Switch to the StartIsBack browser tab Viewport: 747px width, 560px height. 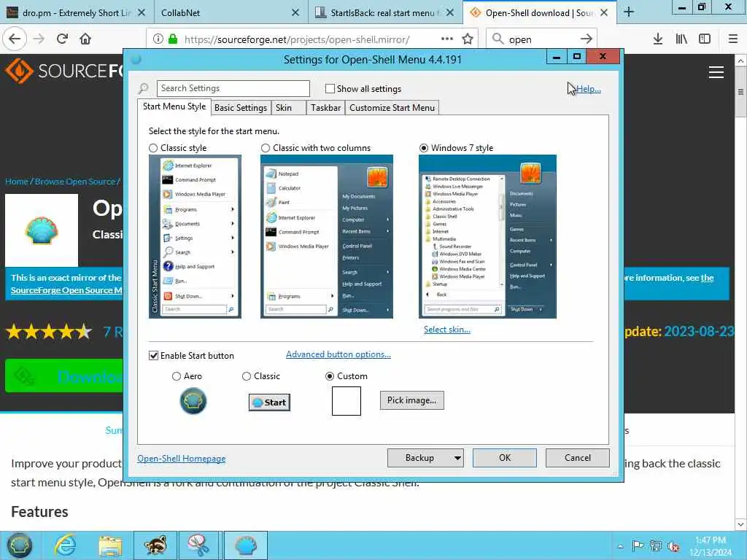coord(385,13)
